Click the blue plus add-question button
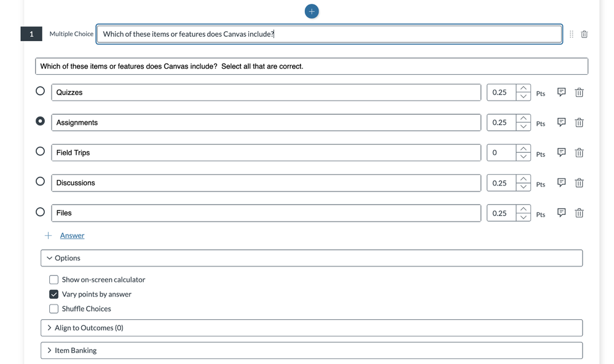Image resolution: width=614 pixels, height=364 pixels. [x=312, y=11]
